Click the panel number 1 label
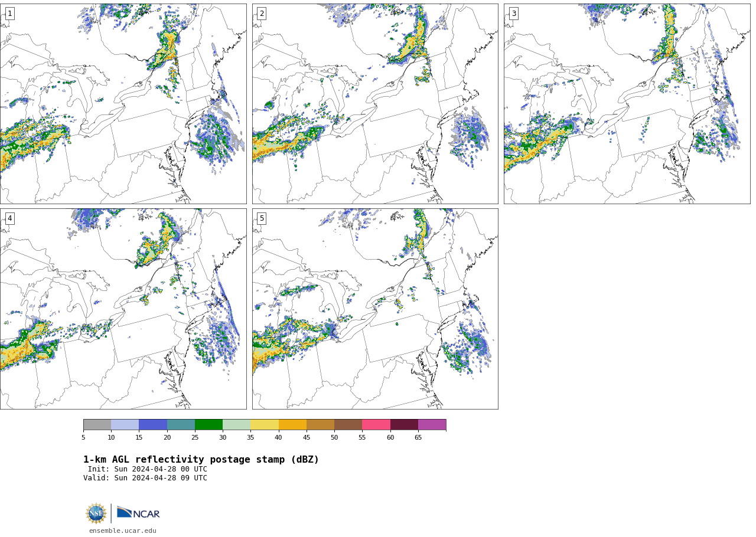This screenshot has height=537, width=756. click(9, 14)
